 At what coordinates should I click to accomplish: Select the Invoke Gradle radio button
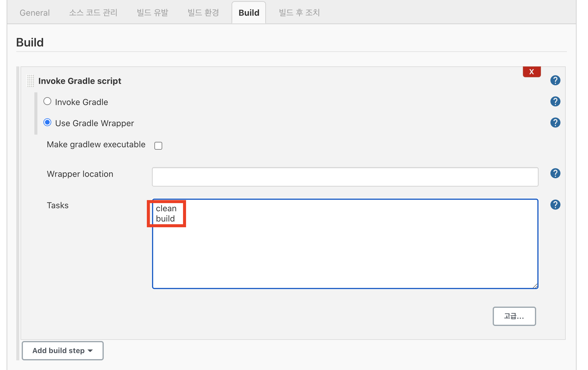pyautogui.click(x=47, y=101)
